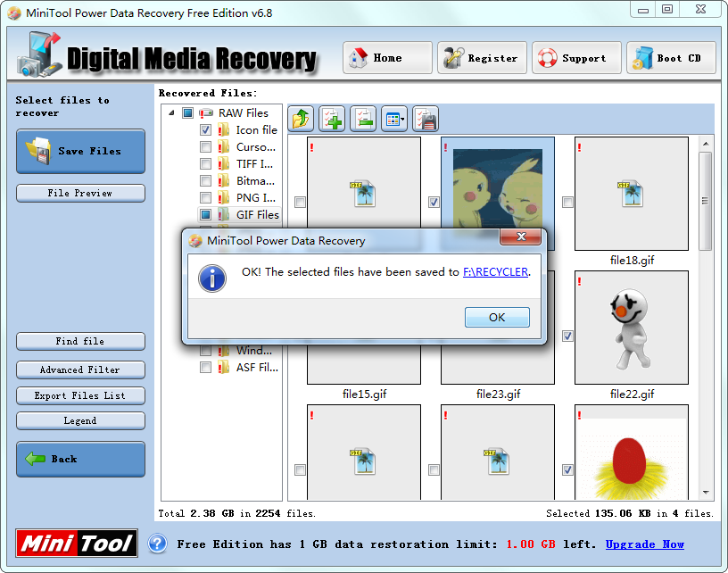Select the red egg GIF thumbnail
Screen dimensions: 728x573
[x=632, y=453]
